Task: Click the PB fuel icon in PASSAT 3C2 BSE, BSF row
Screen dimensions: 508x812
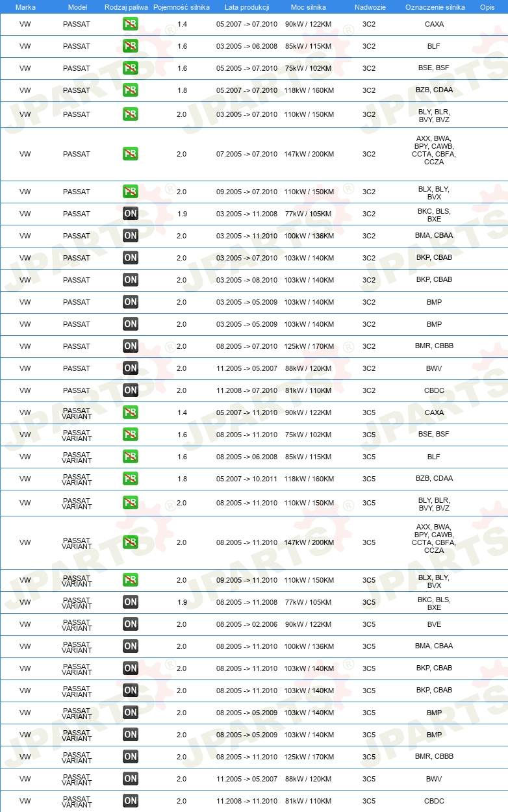Action: click(131, 68)
